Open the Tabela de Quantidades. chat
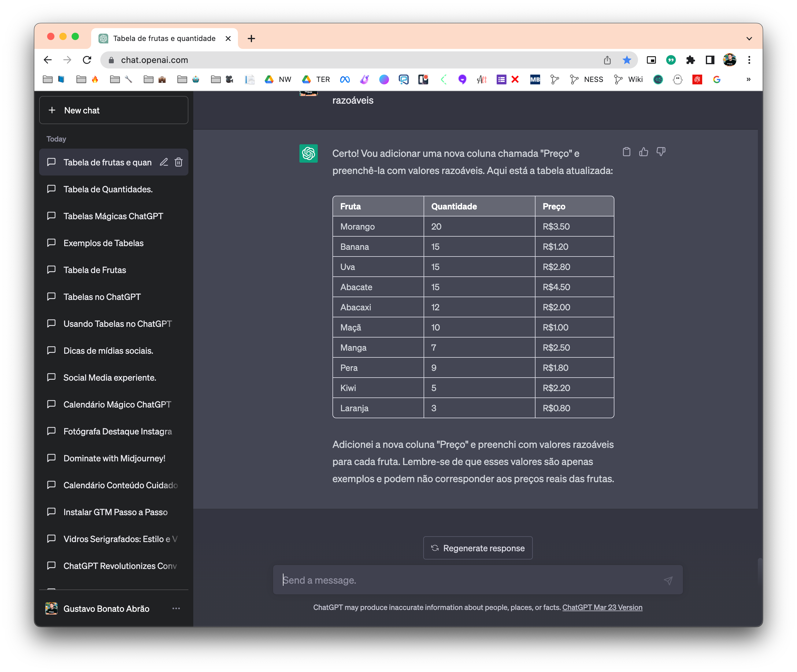Viewport: 797px width, 672px height. point(113,189)
